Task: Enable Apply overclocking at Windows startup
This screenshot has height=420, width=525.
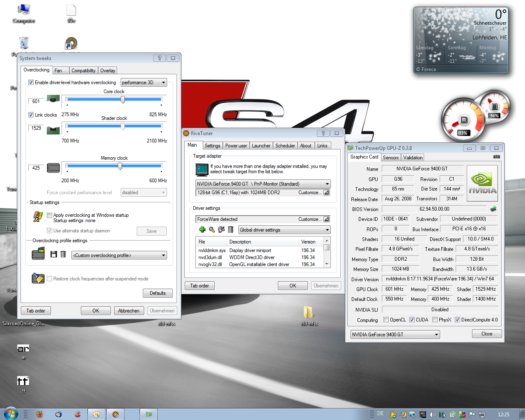Action: [49, 215]
